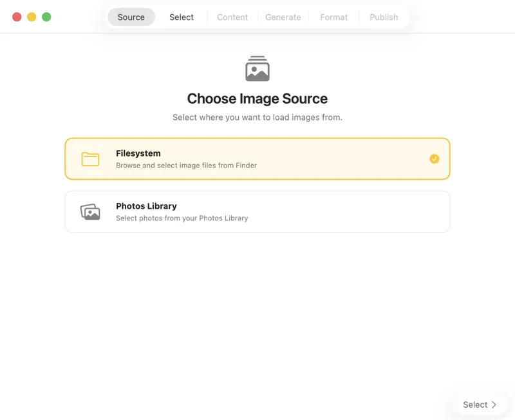Viewport: 515px width, 420px height.
Task: Click the photo stack icon beside Photos Library
Action: pyautogui.click(x=90, y=212)
